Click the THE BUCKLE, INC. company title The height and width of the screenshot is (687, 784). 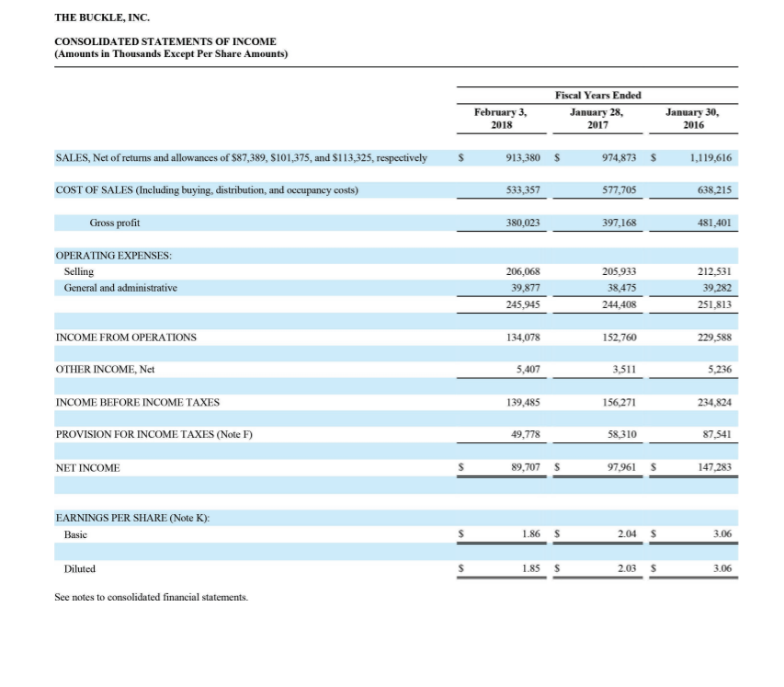(x=101, y=17)
